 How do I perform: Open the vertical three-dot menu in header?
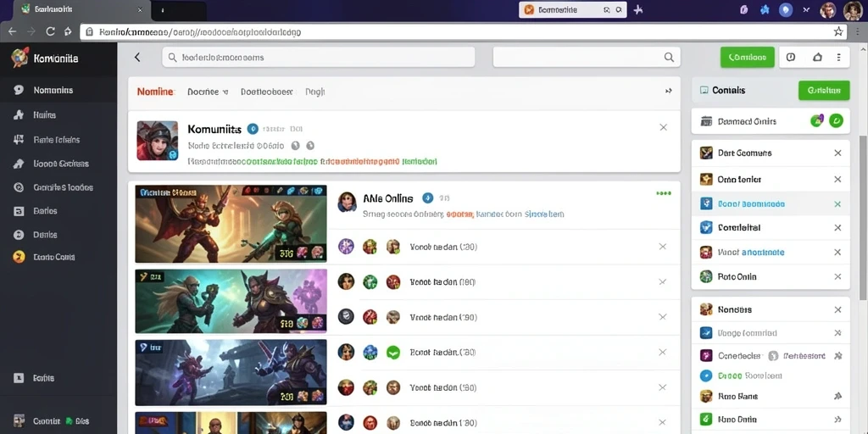tap(839, 57)
